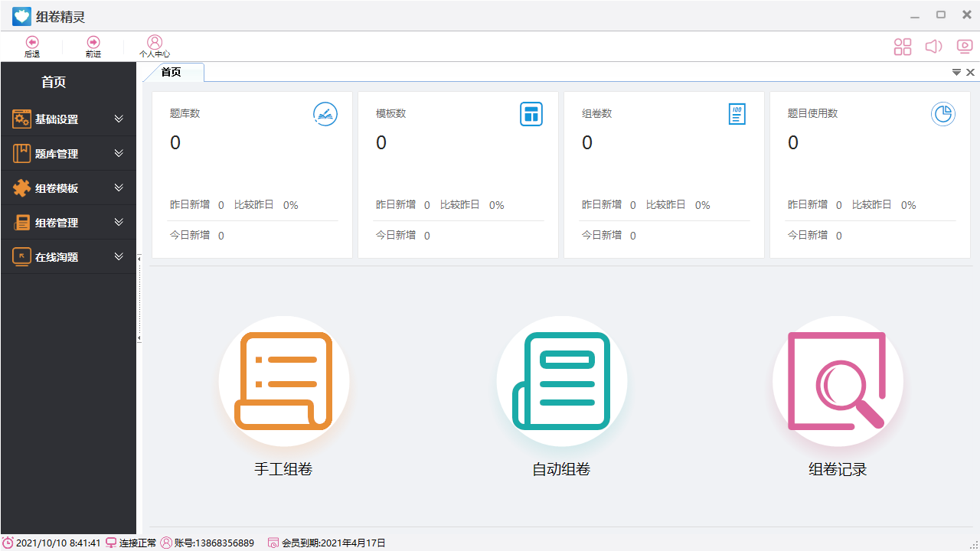Open 自动组卷 teal newspaper icon
Screen dimensions: 980x551
(x=562, y=380)
